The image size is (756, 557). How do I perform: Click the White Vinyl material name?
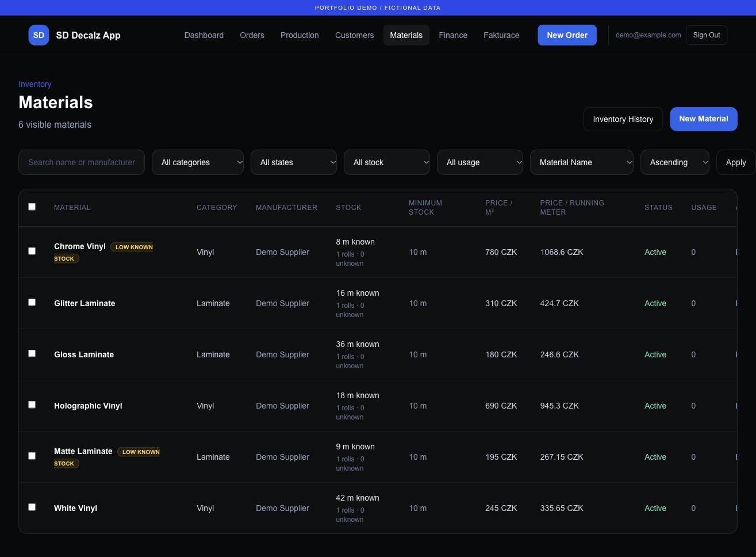click(75, 508)
